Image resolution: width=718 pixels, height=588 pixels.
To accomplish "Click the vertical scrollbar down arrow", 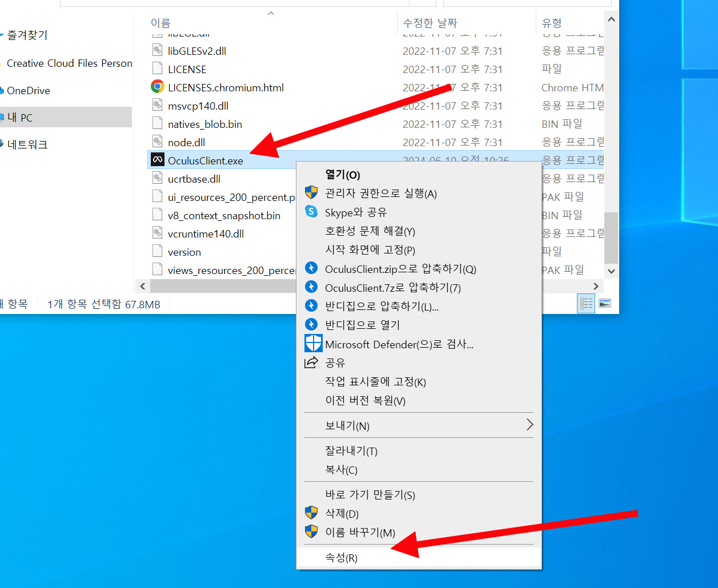I will click(x=611, y=271).
